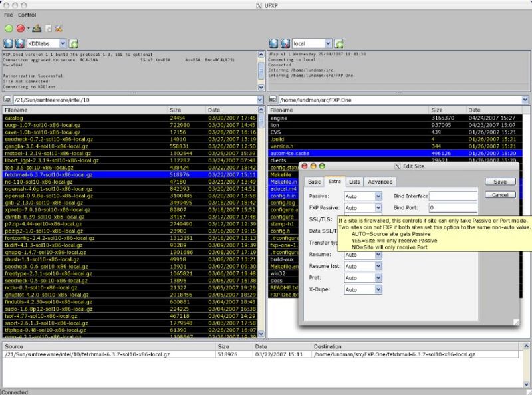Screen dimensions: 532x395
Task: Select CVS entry in local list
Action: coord(395,132)
